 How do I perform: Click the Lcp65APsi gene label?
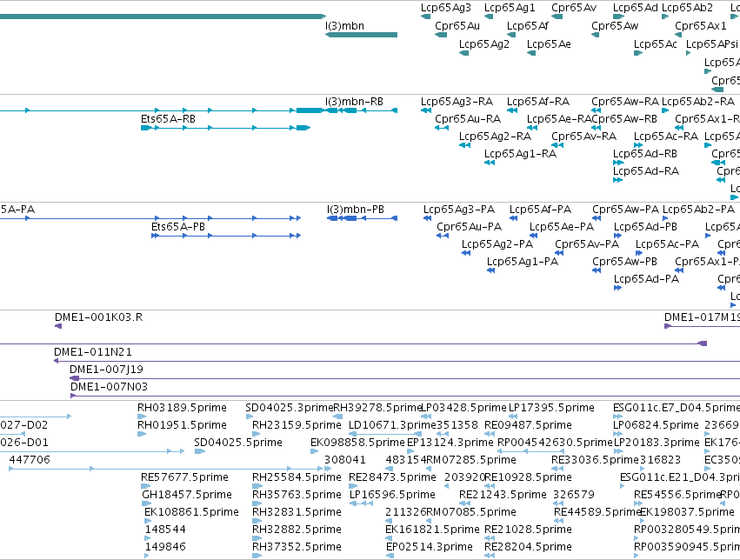point(711,44)
